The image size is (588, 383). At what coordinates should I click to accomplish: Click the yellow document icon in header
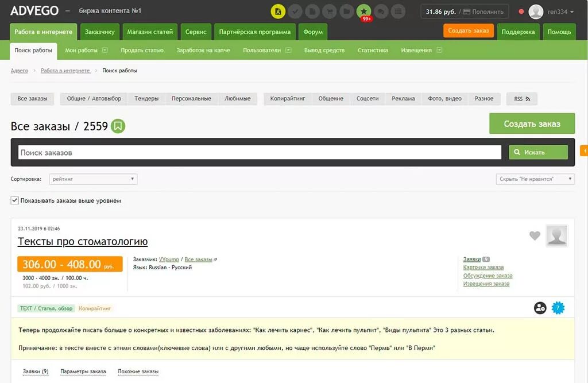click(278, 11)
